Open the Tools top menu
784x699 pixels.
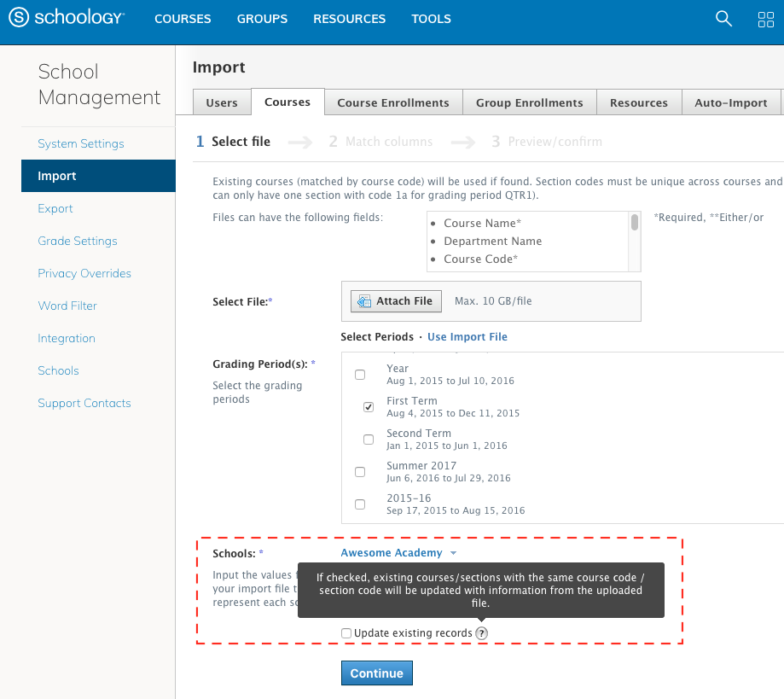(x=431, y=19)
